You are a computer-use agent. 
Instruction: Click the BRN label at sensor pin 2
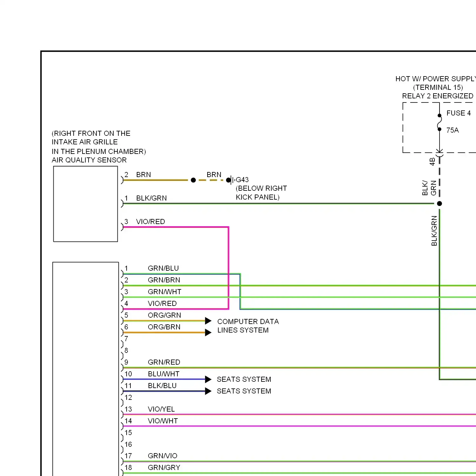(x=143, y=175)
